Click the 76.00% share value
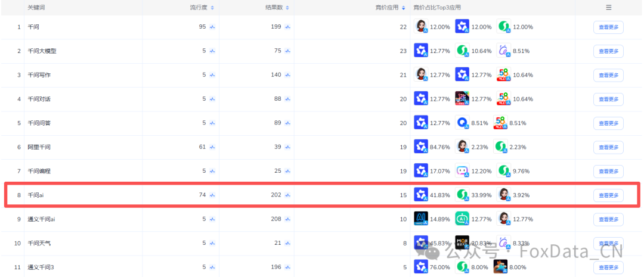The width and height of the screenshot is (644, 277). pos(440,267)
